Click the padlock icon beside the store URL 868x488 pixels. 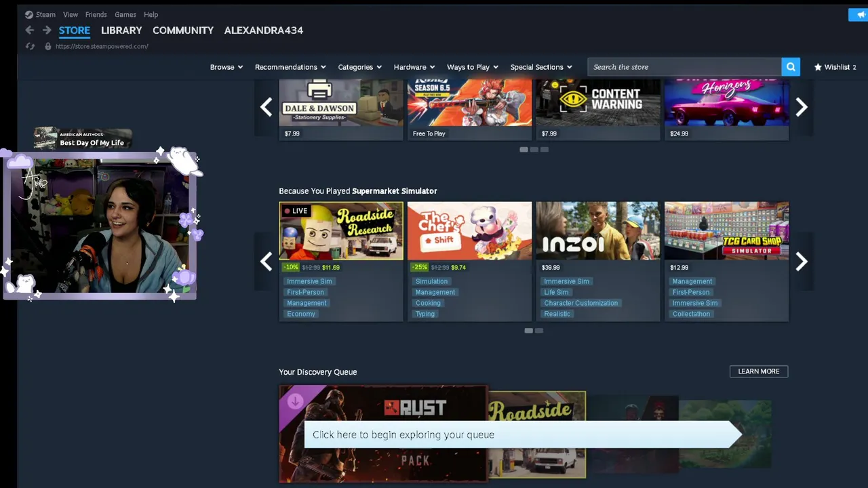(47, 46)
